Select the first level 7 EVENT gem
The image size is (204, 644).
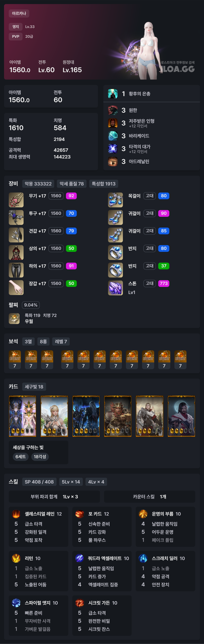point(15,360)
